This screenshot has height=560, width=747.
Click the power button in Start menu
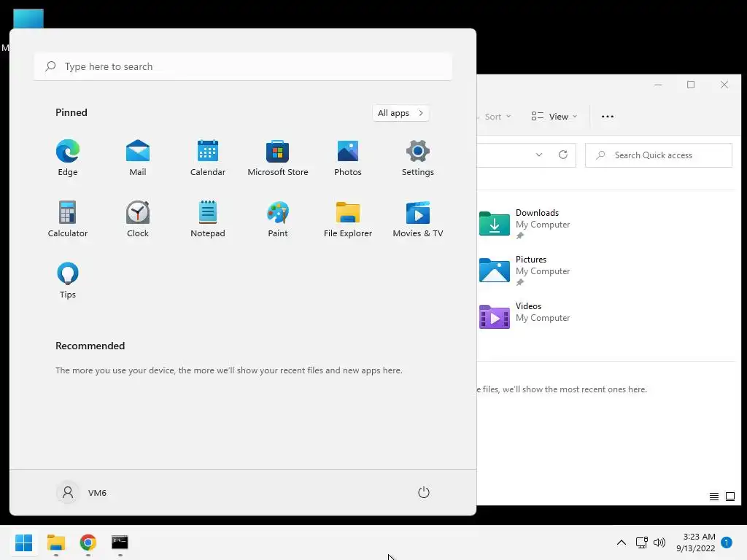coord(424,492)
